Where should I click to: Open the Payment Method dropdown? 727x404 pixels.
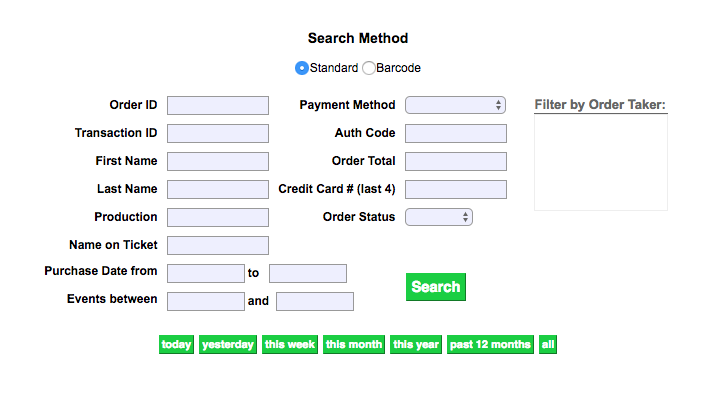(456, 105)
